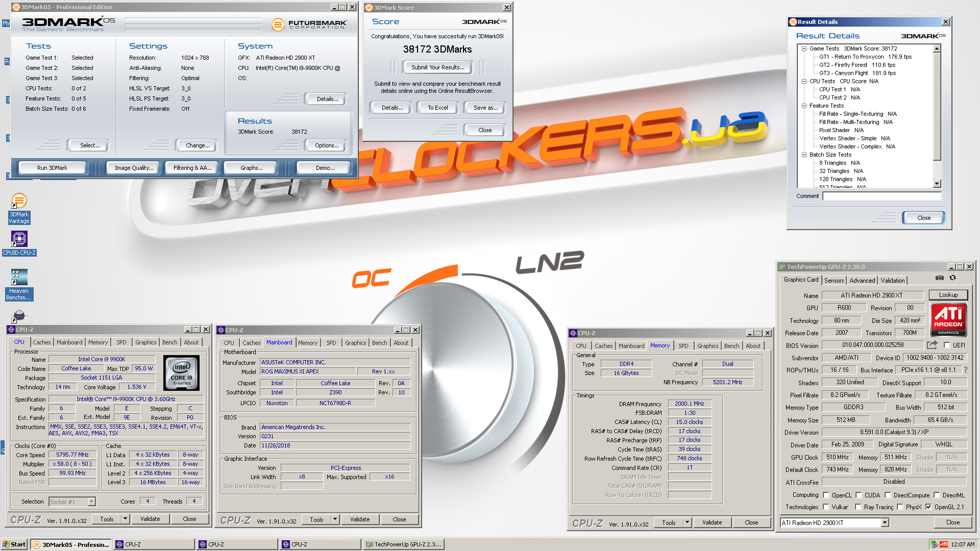Open the GPU selection dropdown in GPU-Z

coord(885,523)
